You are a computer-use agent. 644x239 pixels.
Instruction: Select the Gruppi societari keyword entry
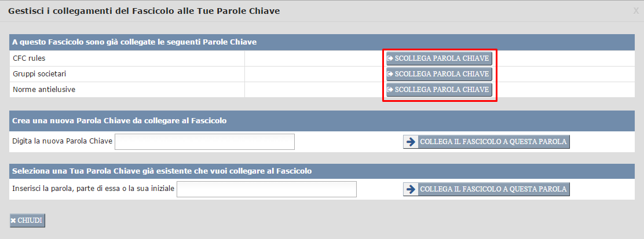[x=39, y=74]
